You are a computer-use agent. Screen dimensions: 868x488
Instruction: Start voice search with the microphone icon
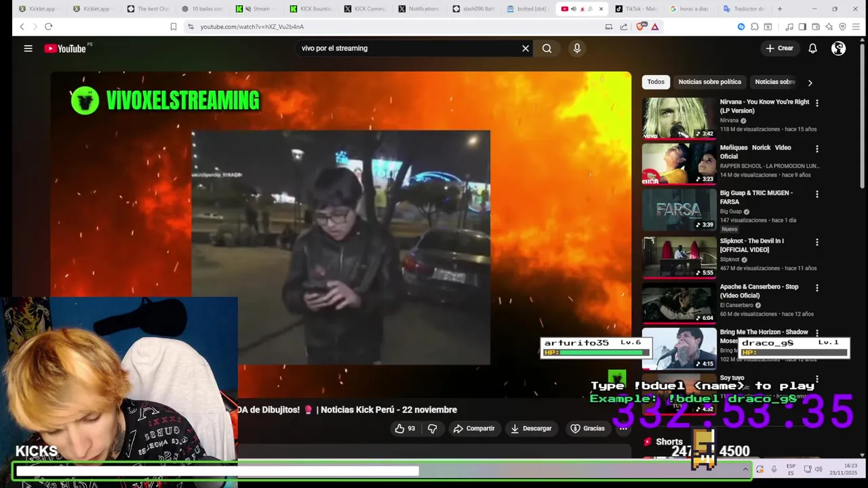point(577,48)
